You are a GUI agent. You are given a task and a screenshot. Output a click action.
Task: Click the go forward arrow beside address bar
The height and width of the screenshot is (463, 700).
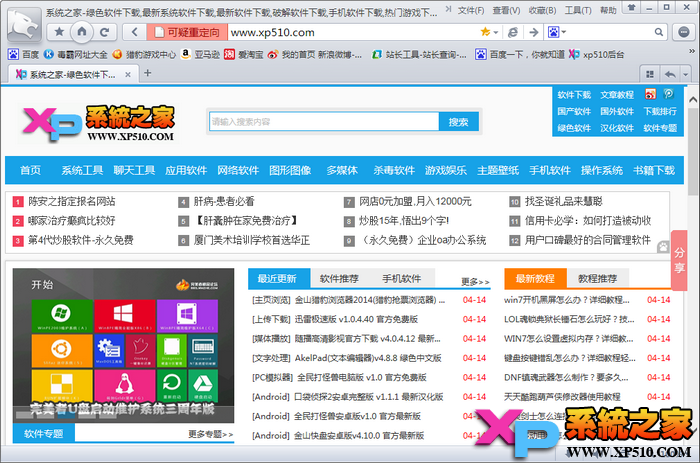[x=533, y=32]
